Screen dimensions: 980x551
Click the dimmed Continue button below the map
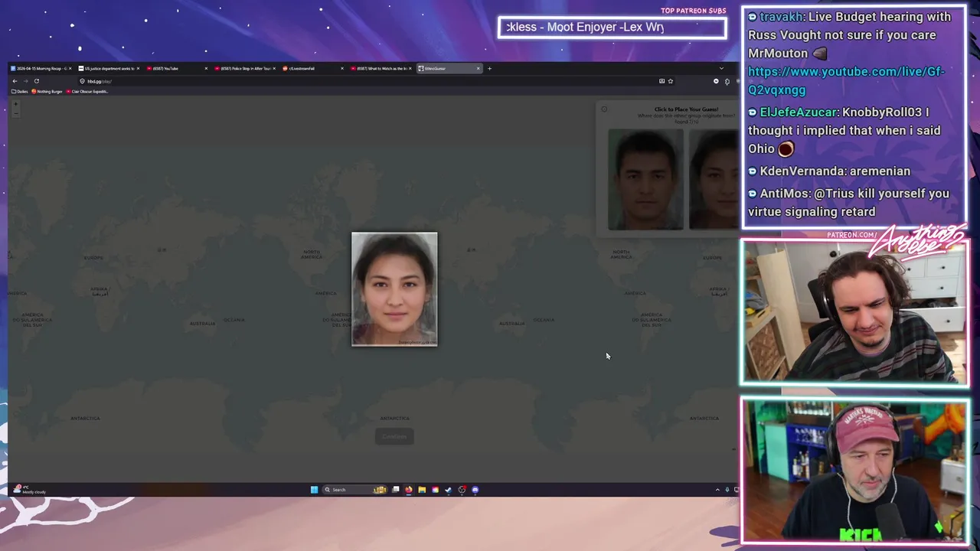pyautogui.click(x=394, y=436)
